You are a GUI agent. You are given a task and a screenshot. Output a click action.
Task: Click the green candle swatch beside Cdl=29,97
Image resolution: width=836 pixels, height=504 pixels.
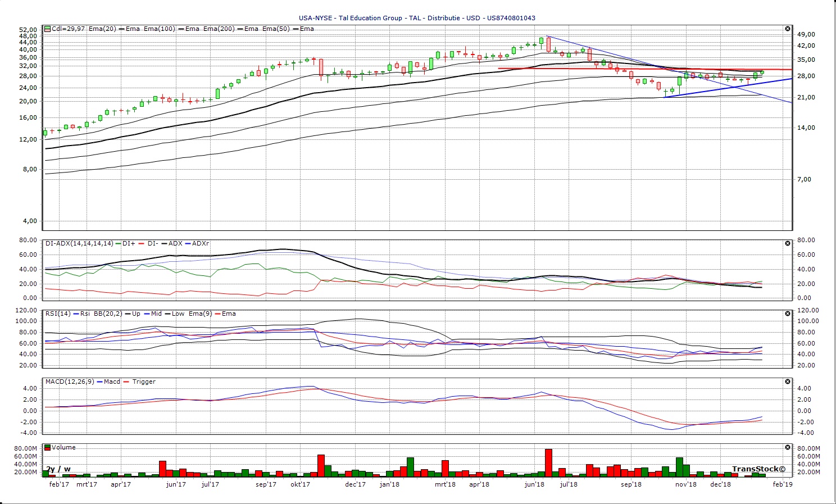(48, 29)
